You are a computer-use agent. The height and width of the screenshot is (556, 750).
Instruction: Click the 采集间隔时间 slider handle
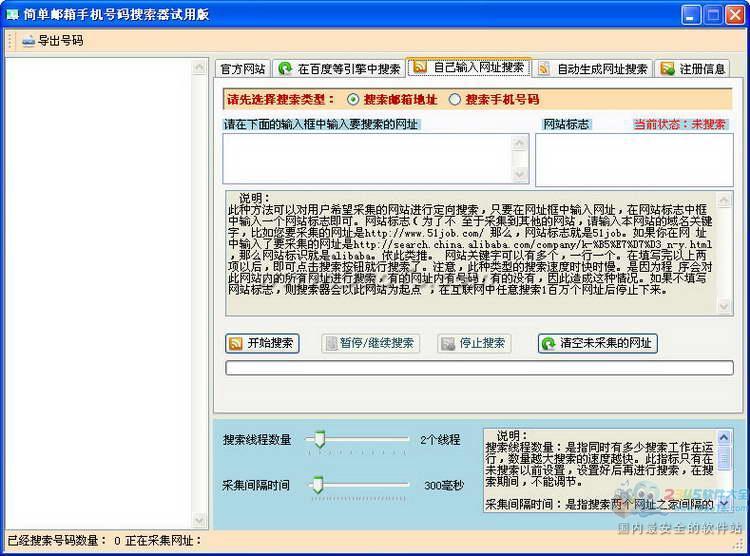[318, 485]
